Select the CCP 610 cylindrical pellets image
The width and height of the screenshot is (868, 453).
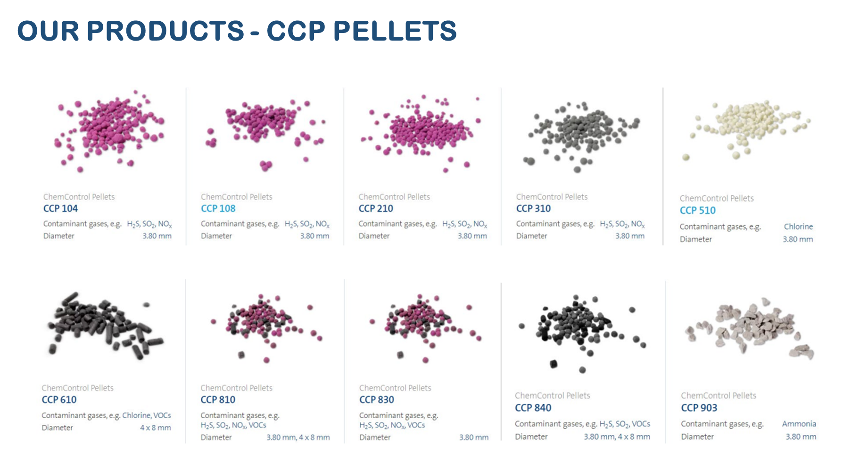coord(105,325)
